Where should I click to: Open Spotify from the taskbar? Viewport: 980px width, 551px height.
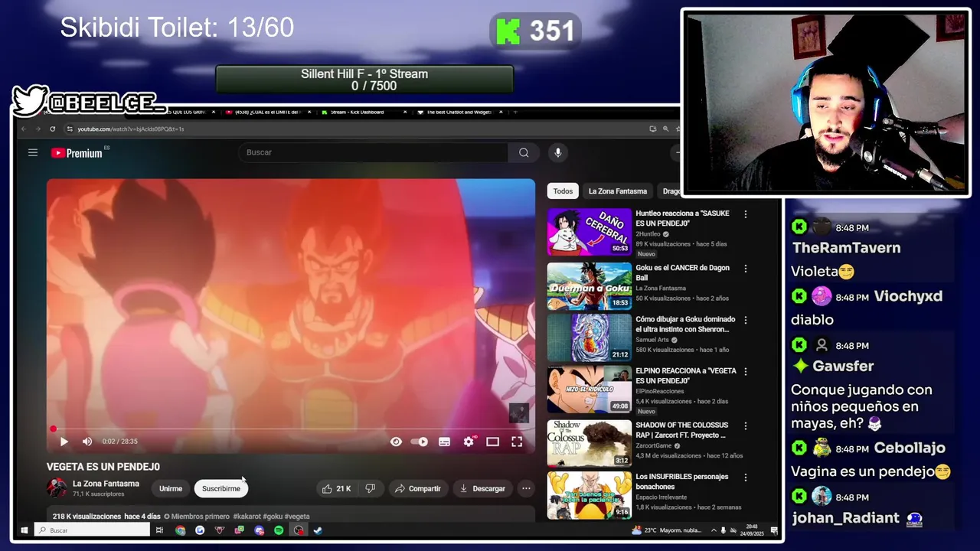[x=279, y=530]
